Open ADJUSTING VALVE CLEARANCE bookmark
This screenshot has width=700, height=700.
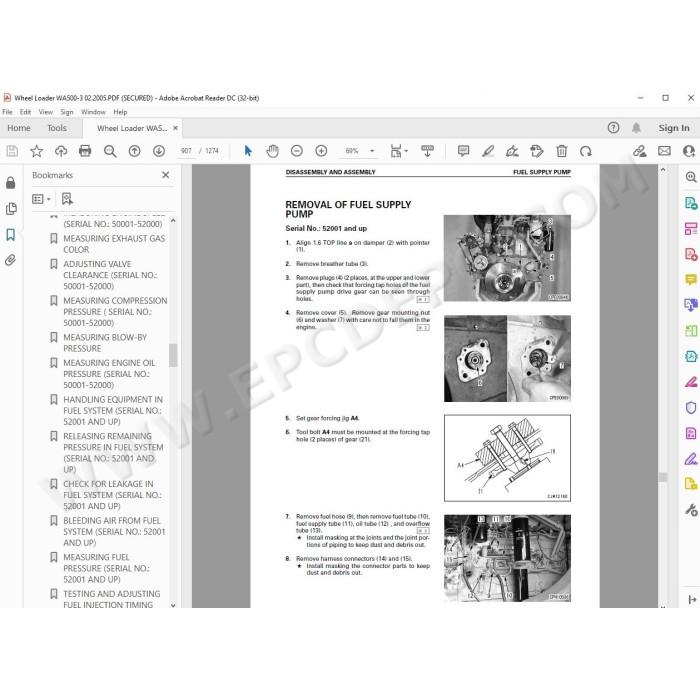tap(110, 275)
